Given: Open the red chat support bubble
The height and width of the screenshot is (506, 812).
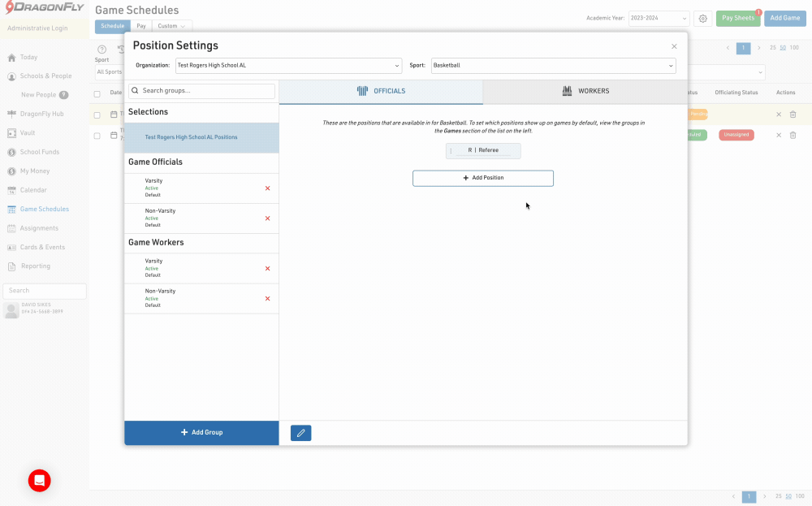Looking at the screenshot, I should click(x=40, y=480).
